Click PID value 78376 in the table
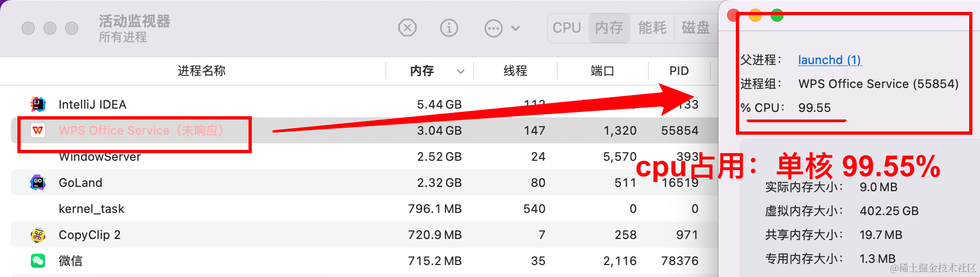Viewport: 980px width, 277px height. (x=679, y=261)
